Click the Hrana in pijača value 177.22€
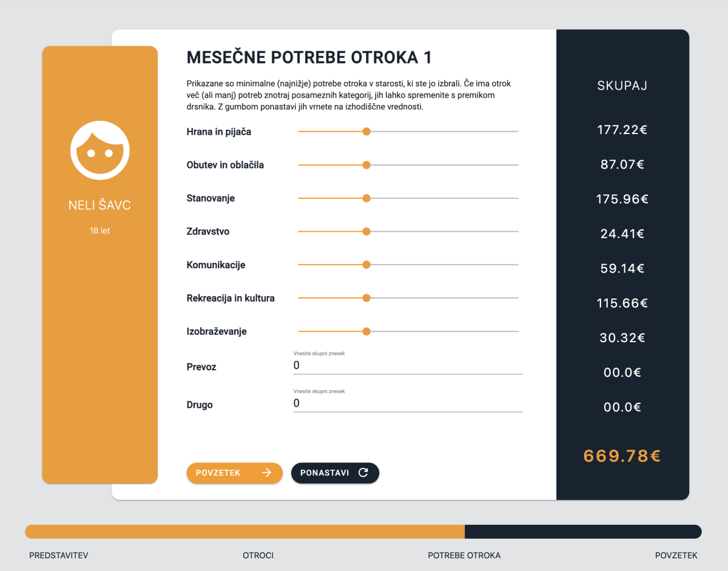This screenshot has height=571, width=728. pos(622,130)
